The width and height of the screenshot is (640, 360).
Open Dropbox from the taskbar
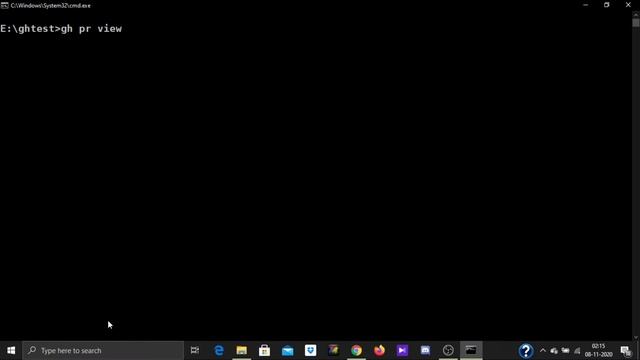coord(311,350)
